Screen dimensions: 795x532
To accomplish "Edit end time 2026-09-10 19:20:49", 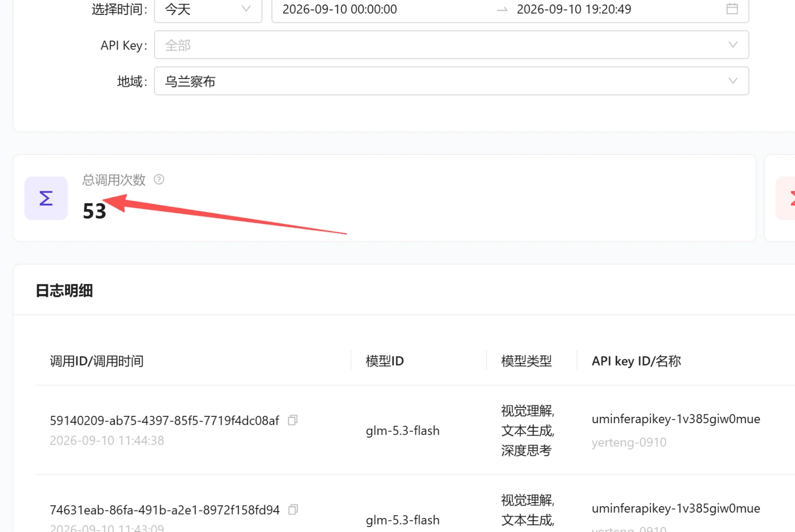I will (x=574, y=9).
